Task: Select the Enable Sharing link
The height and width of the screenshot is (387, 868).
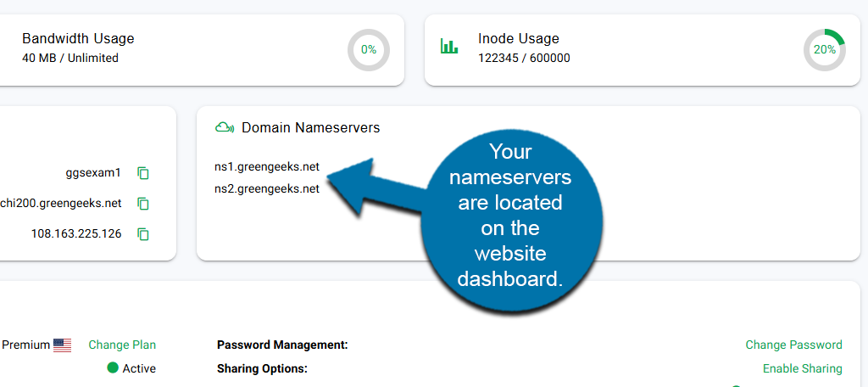Action: (x=802, y=369)
